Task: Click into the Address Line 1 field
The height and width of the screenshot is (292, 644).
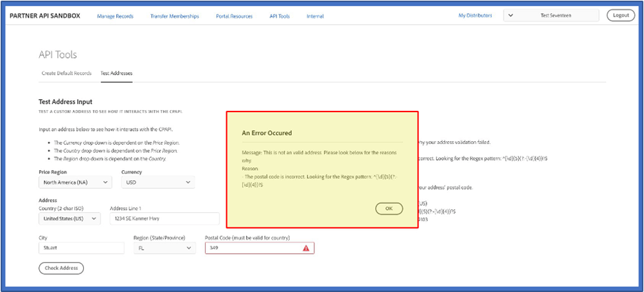Action: click(x=164, y=219)
